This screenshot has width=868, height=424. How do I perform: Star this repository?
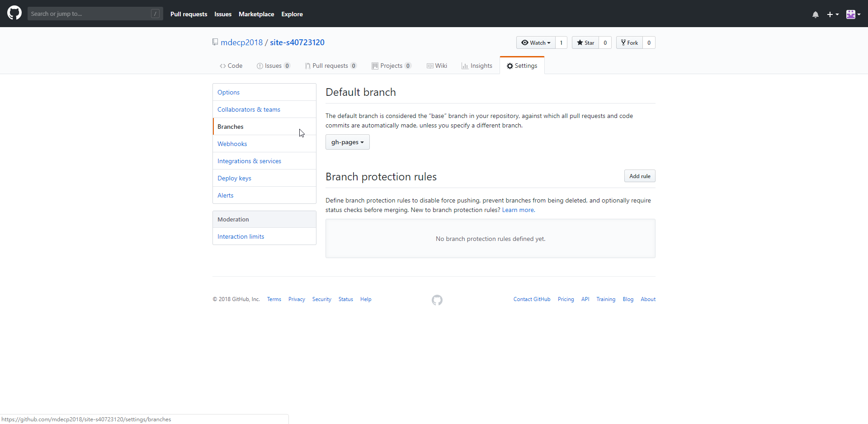[585, 42]
